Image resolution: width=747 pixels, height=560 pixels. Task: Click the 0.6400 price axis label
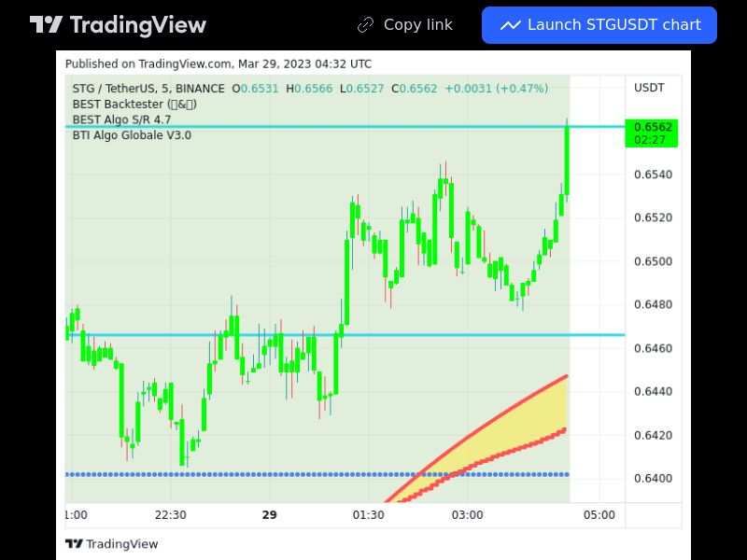[653, 478]
